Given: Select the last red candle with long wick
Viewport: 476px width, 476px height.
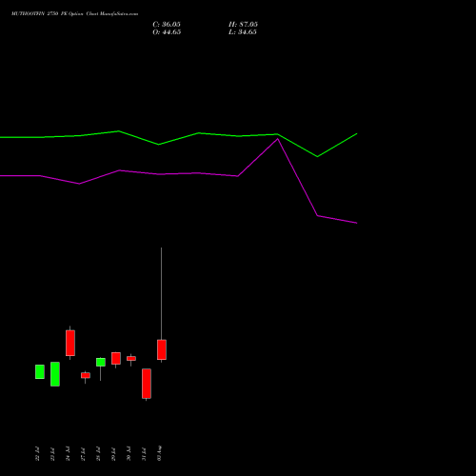Looking at the screenshot, I should point(162,349).
